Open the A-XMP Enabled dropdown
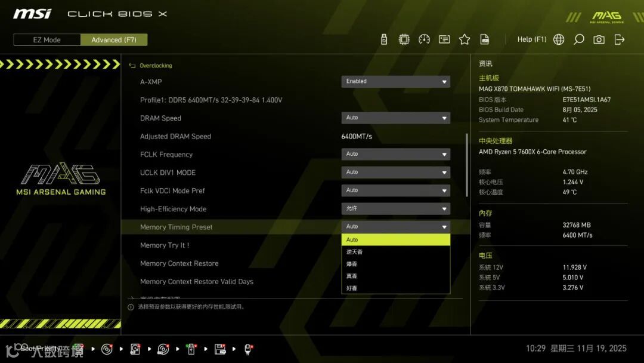 coord(395,81)
